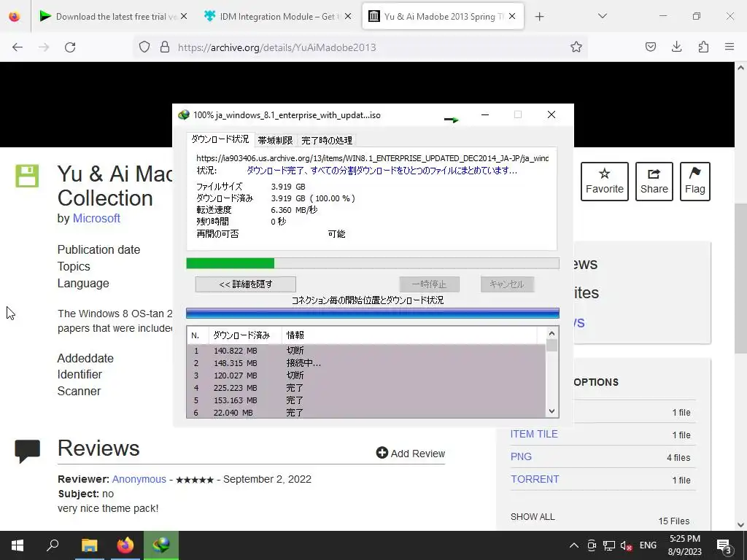Click the green download progress bar
Screen dimensions: 747x560
pos(373,263)
